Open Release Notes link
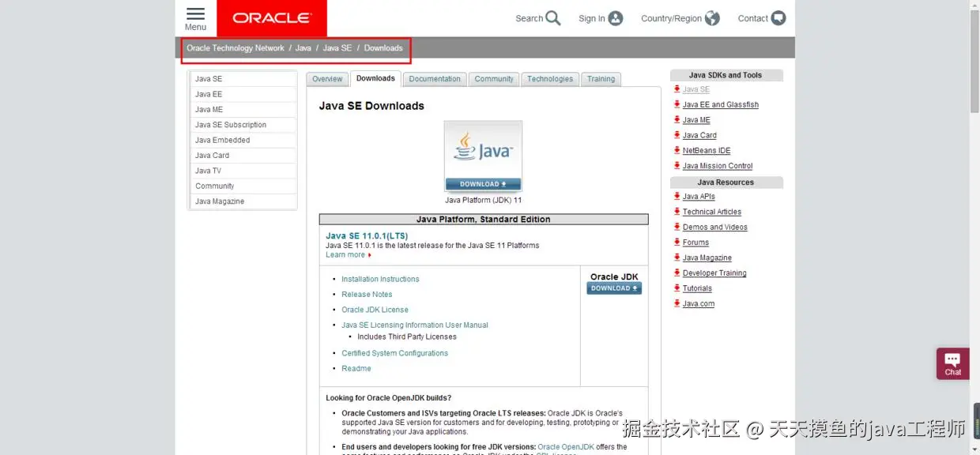Image resolution: width=980 pixels, height=455 pixels. pos(367,294)
